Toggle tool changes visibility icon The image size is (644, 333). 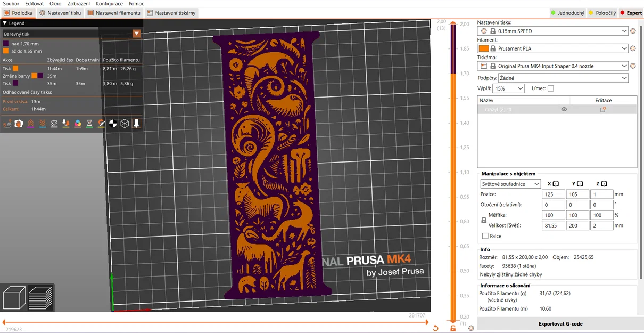(x=66, y=124)
